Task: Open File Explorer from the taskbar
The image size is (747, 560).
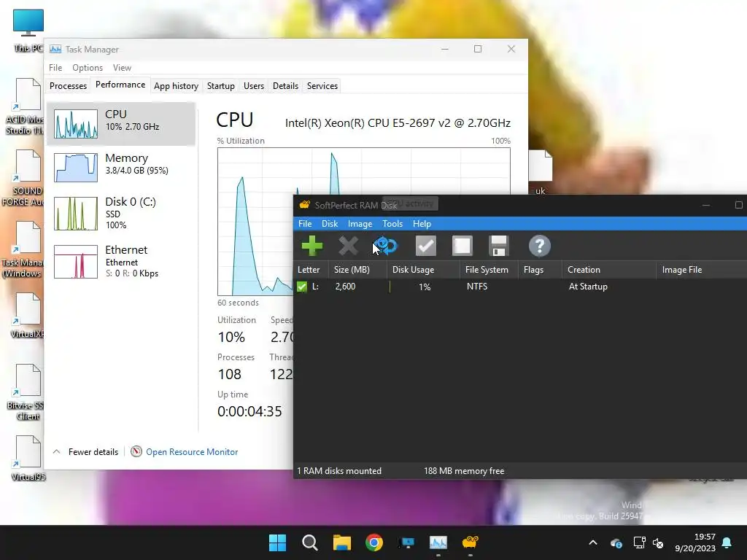Action: tap(341, 542)
